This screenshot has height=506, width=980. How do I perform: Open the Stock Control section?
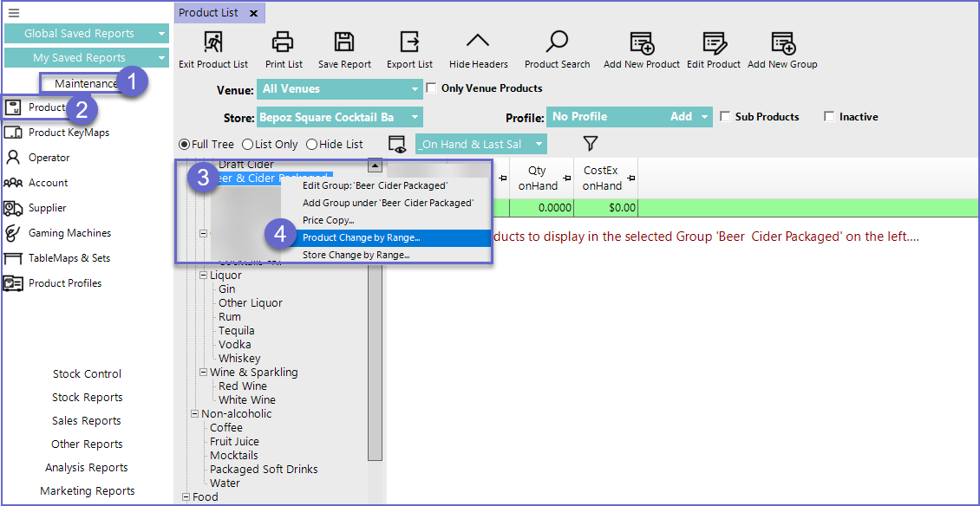tap(87, 374)
